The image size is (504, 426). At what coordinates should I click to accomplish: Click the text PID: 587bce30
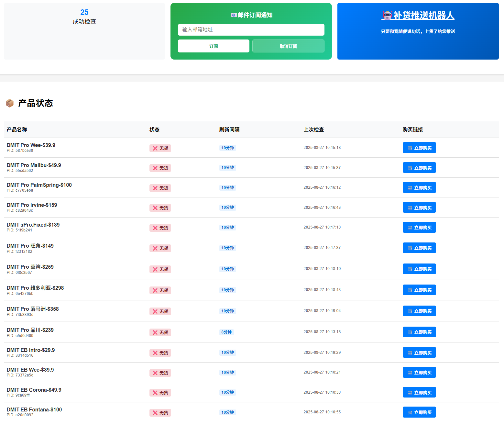[20, 151]
